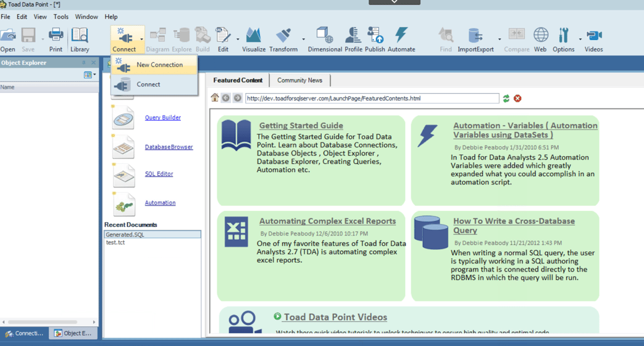
Task: Click the SQL Editor page icon
Action: point(123,175)
